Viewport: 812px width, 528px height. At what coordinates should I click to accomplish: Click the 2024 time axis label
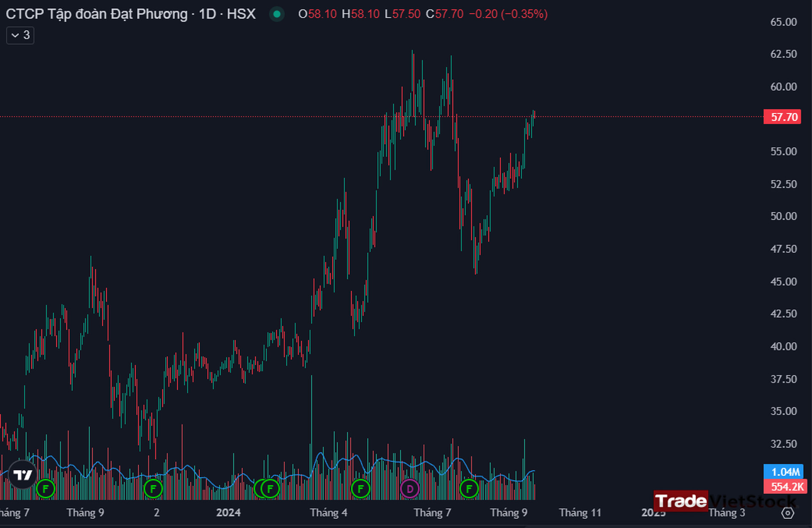tap(228, 513)
